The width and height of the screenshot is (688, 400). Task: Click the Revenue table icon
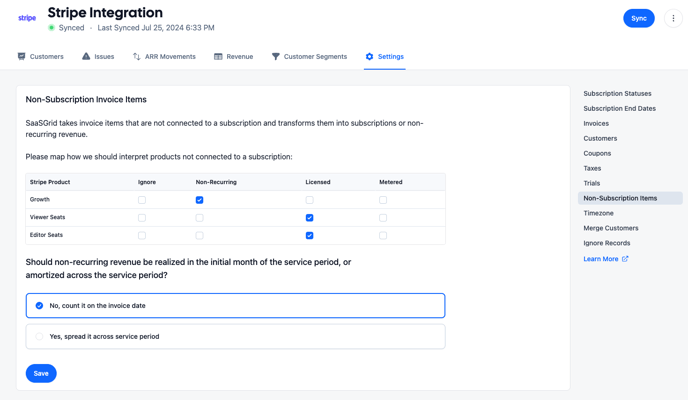pos(218,57)
